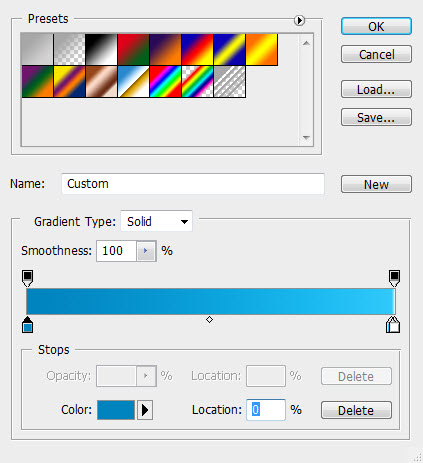Viewport: 423px width, 463px height.
Task: Open the Smoothness slider popup arrow
Action: pos(146,251)
